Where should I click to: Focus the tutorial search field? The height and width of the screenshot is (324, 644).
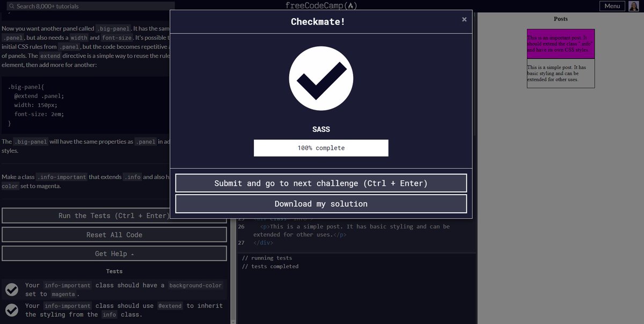pos(91,6)
